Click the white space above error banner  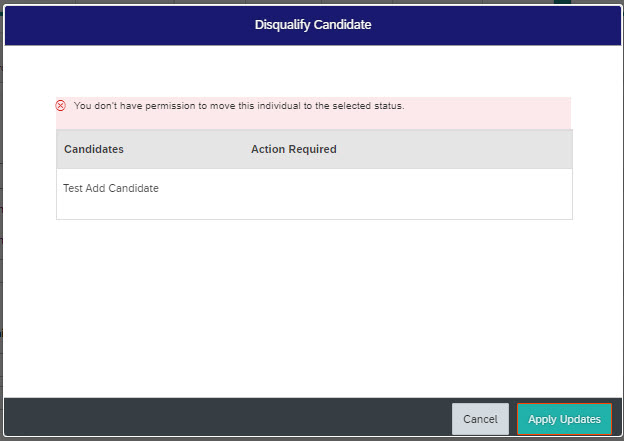tap(314, 71)
